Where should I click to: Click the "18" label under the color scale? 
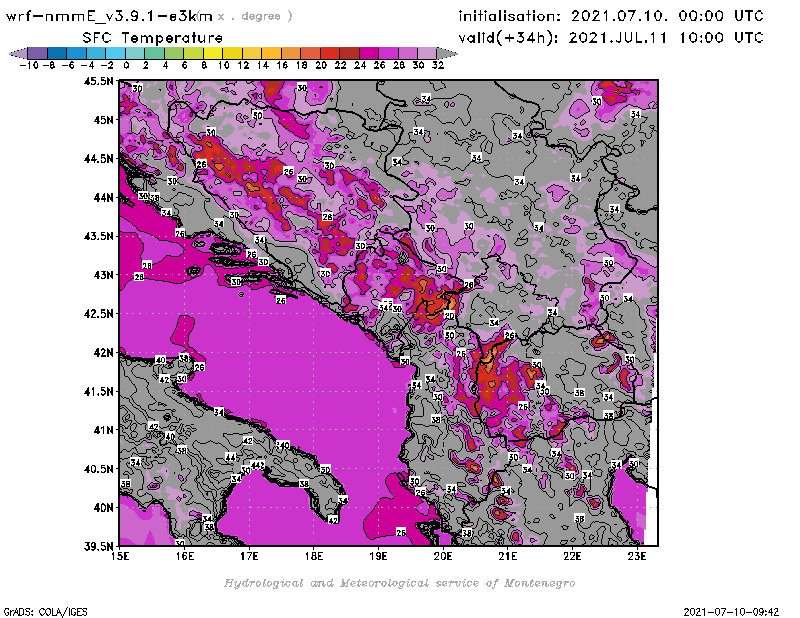[302, 65]
